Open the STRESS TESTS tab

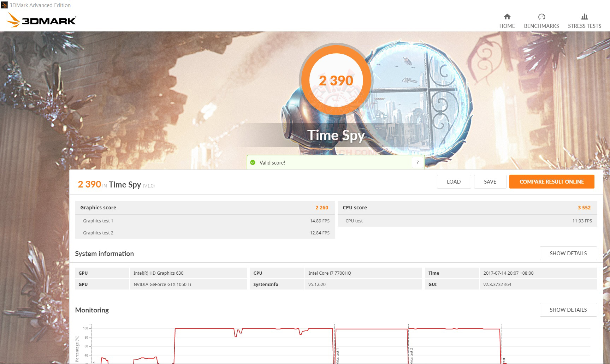pos(584,21)
